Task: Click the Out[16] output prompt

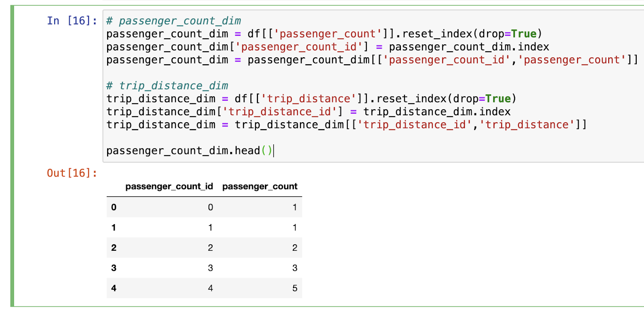Action: [72, 173]
